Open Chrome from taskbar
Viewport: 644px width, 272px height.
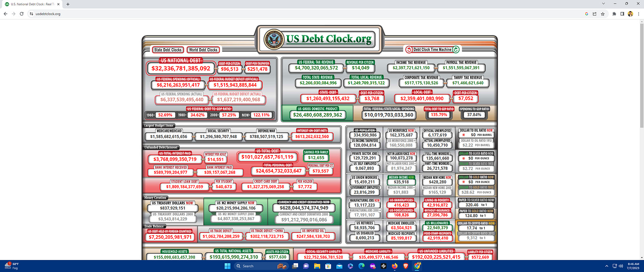pyautogui.click(x=417, y=266)
